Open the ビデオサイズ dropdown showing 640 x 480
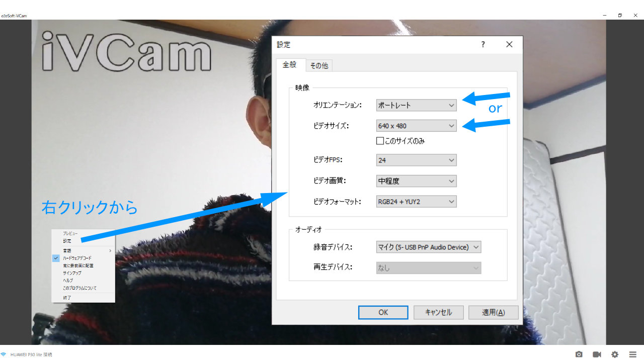644x362 pixels. tap(417, 126)
